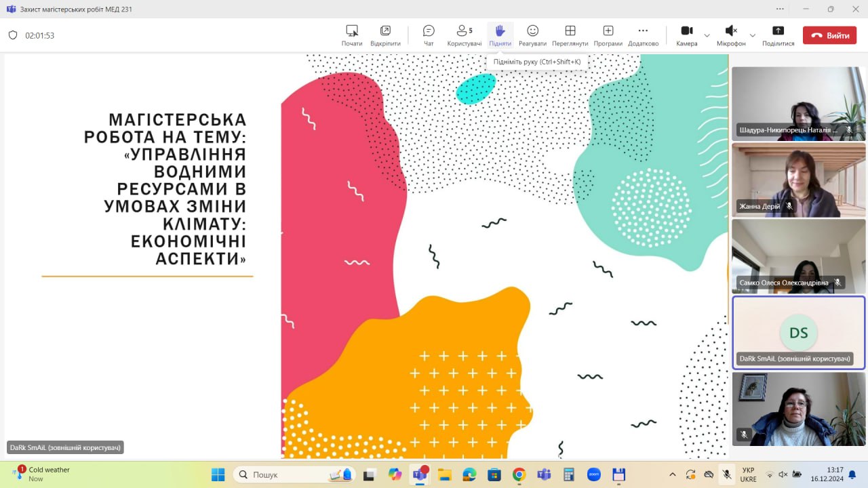Viewport: 868px width, 488px height.
Task: Click muted mic icon on the bottom video tile
Action: point(744,434)
